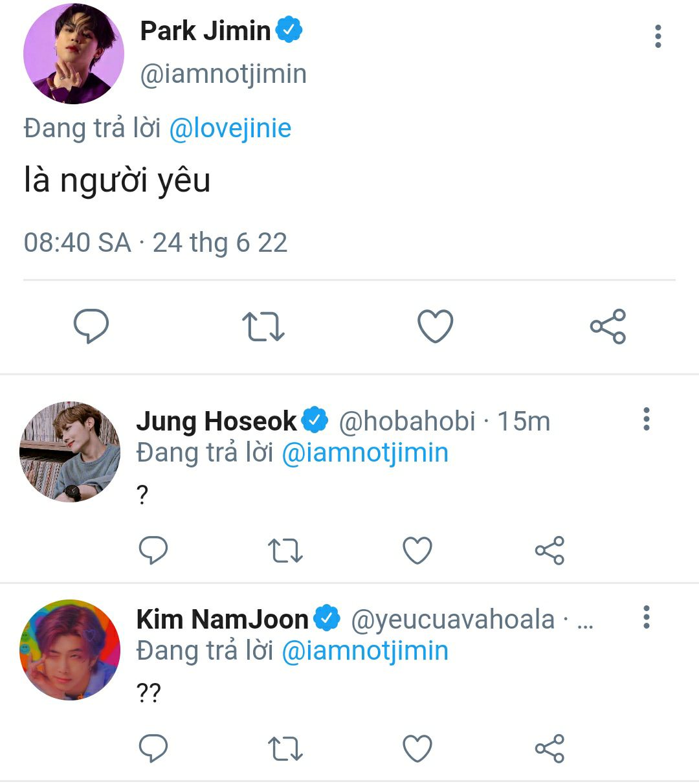This screenshot has height=784, width=699.
Task: Open more options on Jung Hoseok's reply
Action: pos(645,420)
